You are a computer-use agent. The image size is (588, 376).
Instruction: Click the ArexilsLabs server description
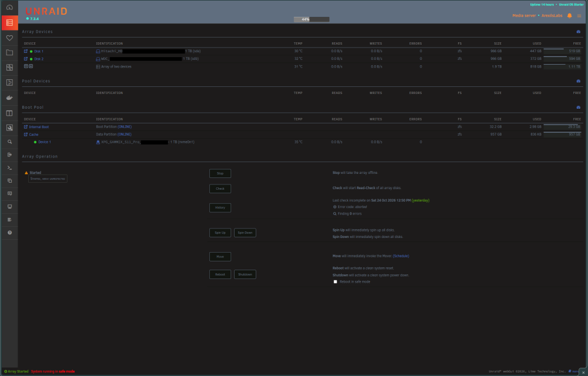[552, 16]
